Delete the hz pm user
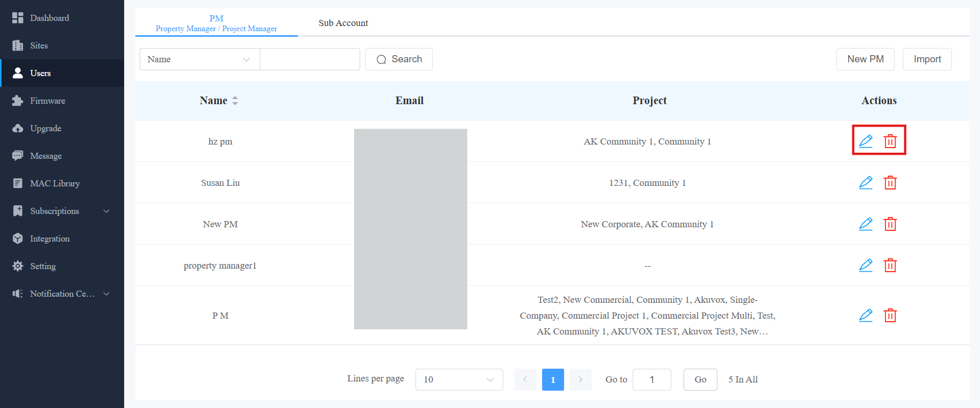This screenshot has width=980, height=408. pos(890,141)
